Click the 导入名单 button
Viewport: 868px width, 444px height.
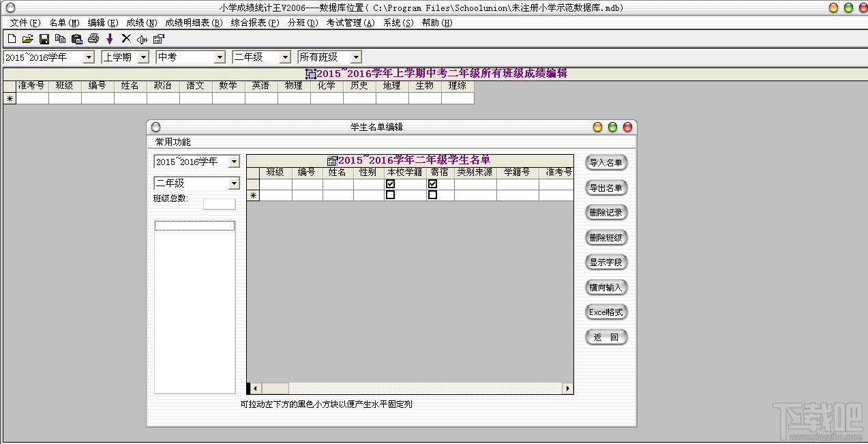pyautogui.click(x=605, y=162)
